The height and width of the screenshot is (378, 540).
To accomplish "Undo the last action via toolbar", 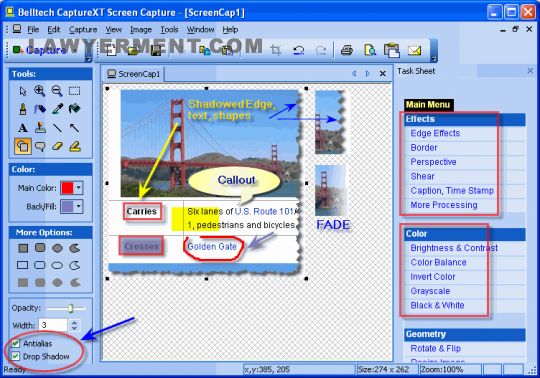I will (298, 51).
